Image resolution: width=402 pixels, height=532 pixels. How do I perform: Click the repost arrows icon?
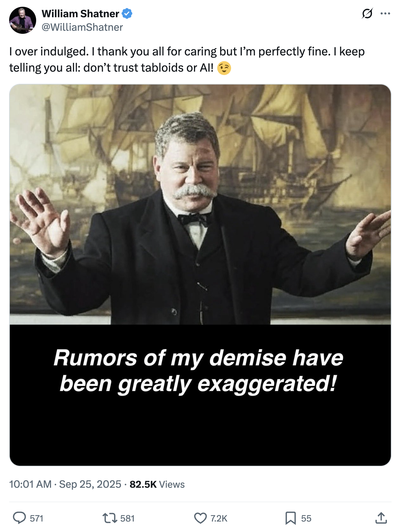coord(109,518)
